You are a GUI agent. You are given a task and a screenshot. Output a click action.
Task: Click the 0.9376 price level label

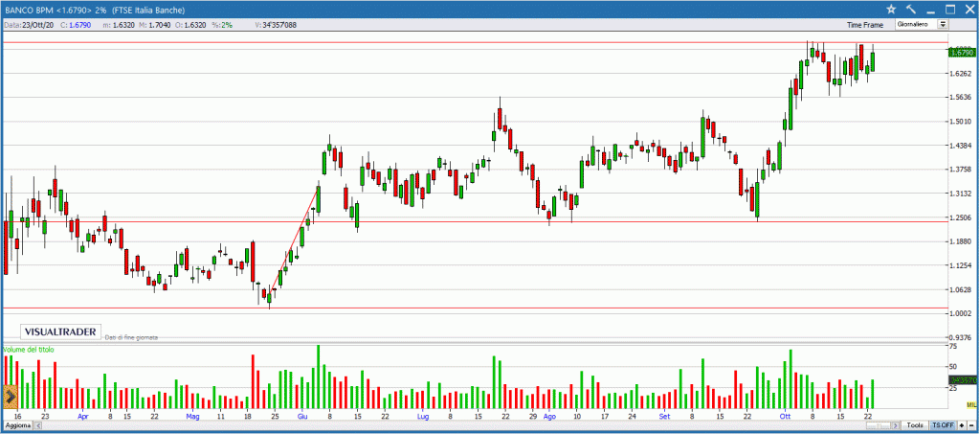[x=961, y=337]
